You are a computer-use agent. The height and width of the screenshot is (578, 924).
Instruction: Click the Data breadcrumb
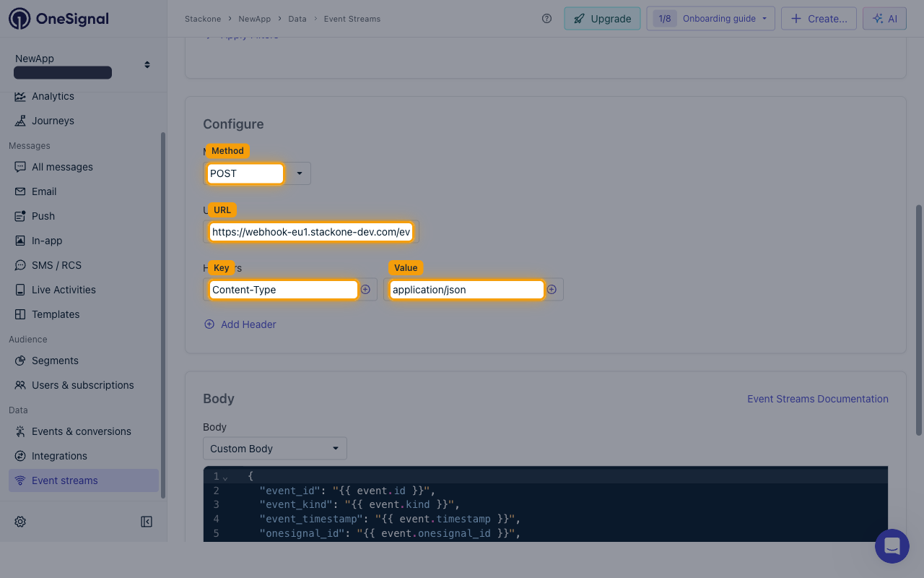[x=297, y=19]
